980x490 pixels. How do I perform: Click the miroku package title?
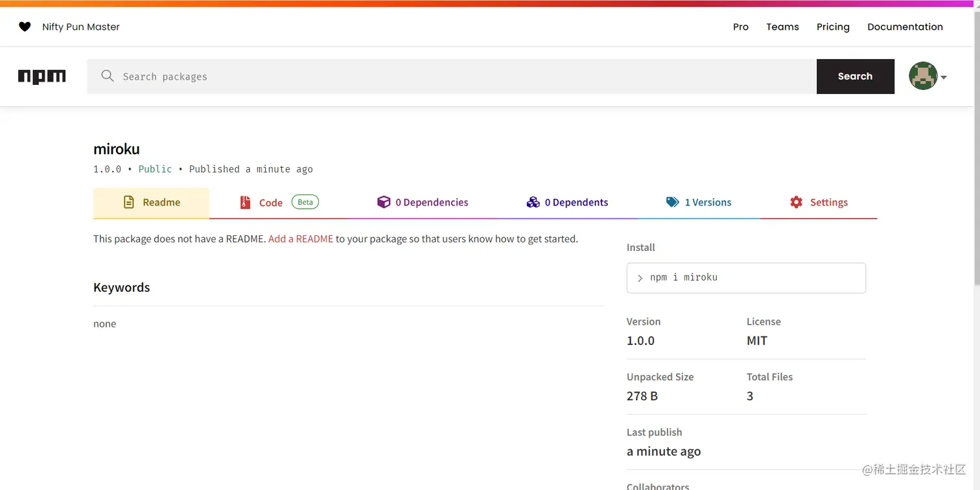(x=117, y=149)
